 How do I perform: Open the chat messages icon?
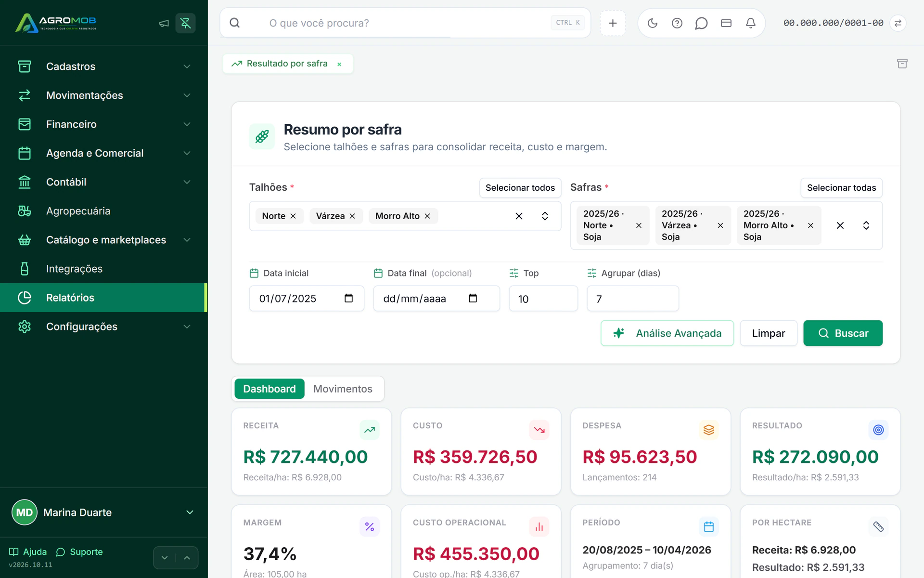(x=701, y=23)
